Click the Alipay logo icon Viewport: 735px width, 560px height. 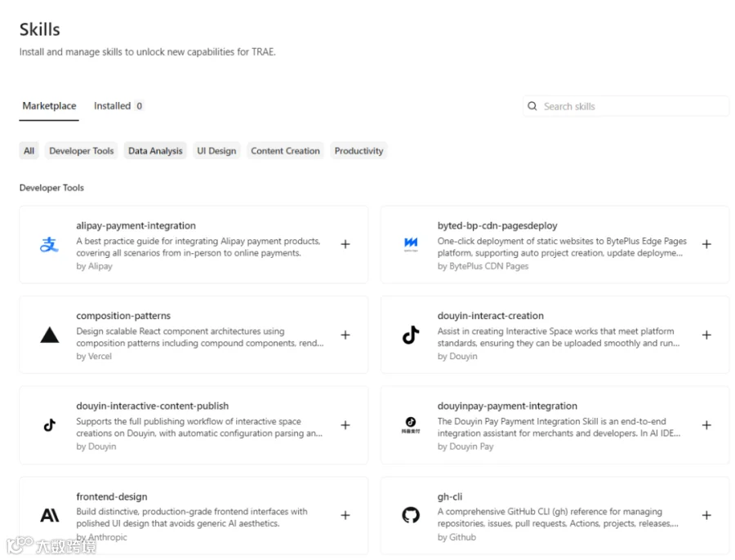pos(49,244)
